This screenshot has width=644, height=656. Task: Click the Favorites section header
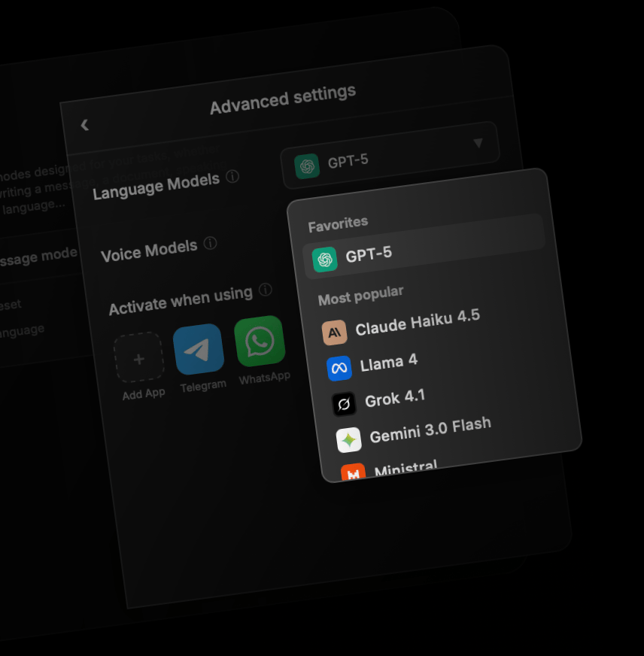click(x=338, y=223)
